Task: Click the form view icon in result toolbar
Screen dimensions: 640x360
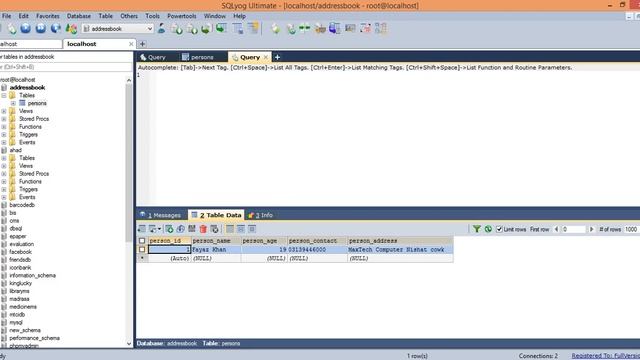Action: [241, 229]
